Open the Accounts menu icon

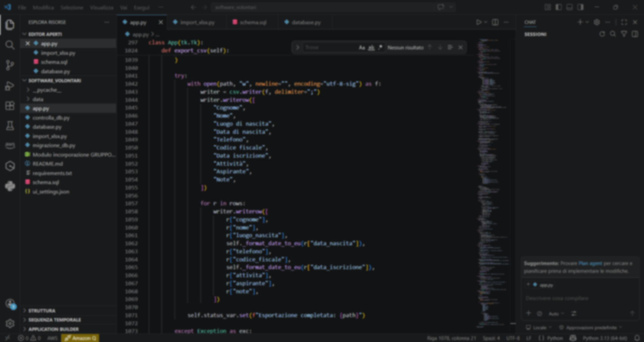[x=10, y=304]
